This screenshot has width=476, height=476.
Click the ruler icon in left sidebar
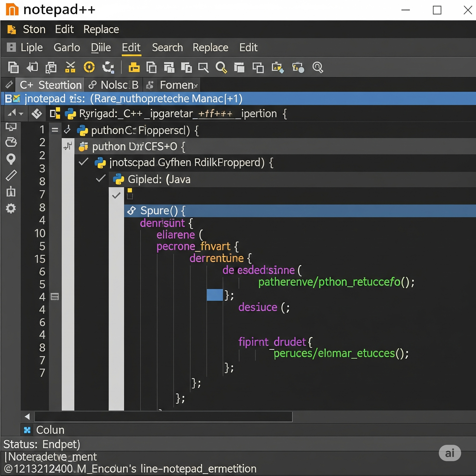coord(11,175)
